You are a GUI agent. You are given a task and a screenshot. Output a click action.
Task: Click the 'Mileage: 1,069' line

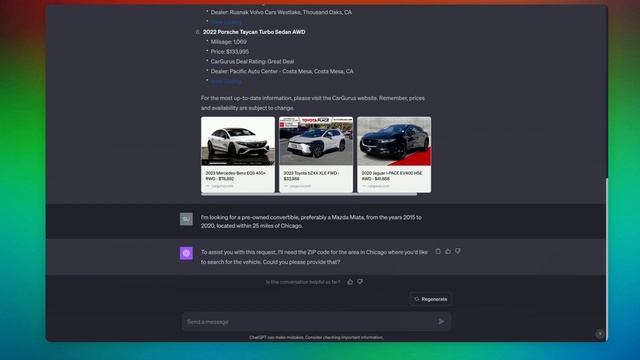(x=229, y=42)
